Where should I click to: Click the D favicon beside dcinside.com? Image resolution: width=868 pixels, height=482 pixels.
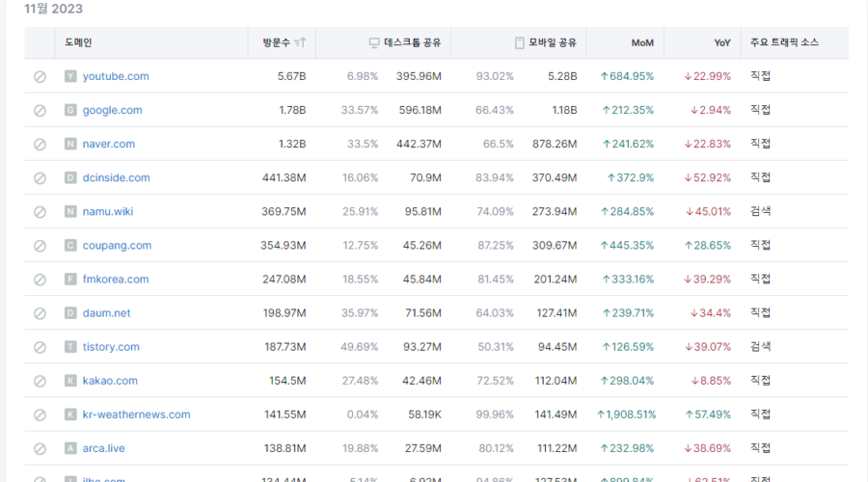point(70,177)
